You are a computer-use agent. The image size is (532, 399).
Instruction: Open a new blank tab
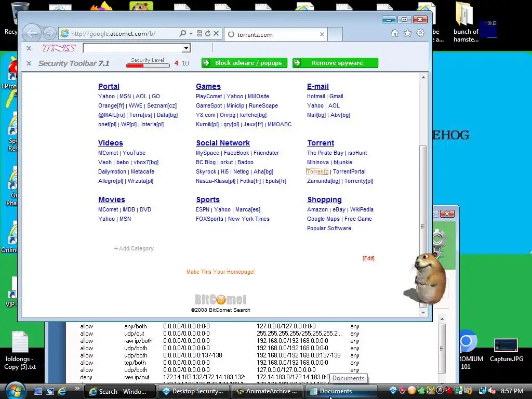[335, 34]
